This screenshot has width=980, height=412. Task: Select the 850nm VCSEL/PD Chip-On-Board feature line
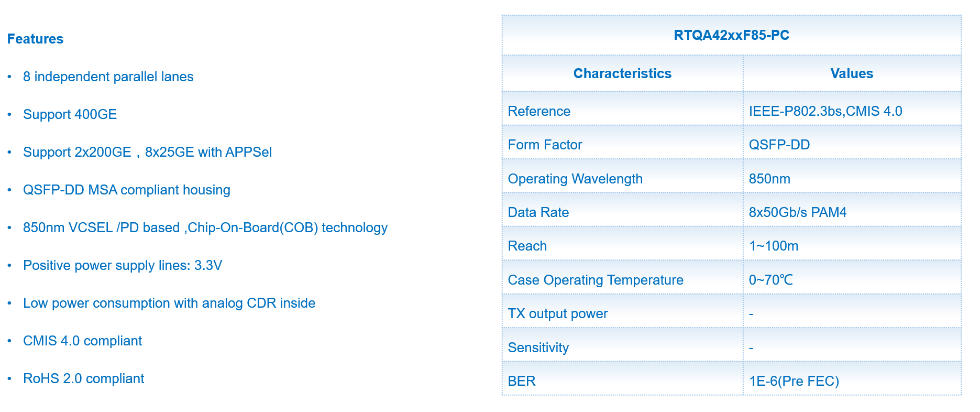click(x=205, y=227)
